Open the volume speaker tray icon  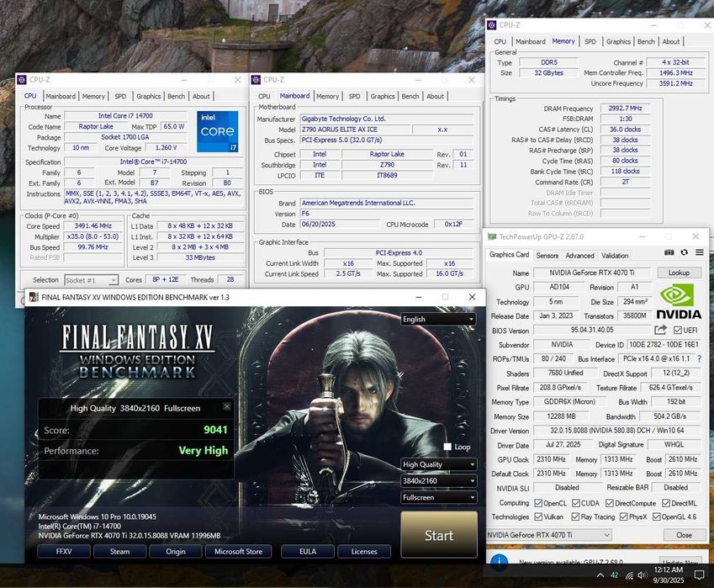pos(642,575)
